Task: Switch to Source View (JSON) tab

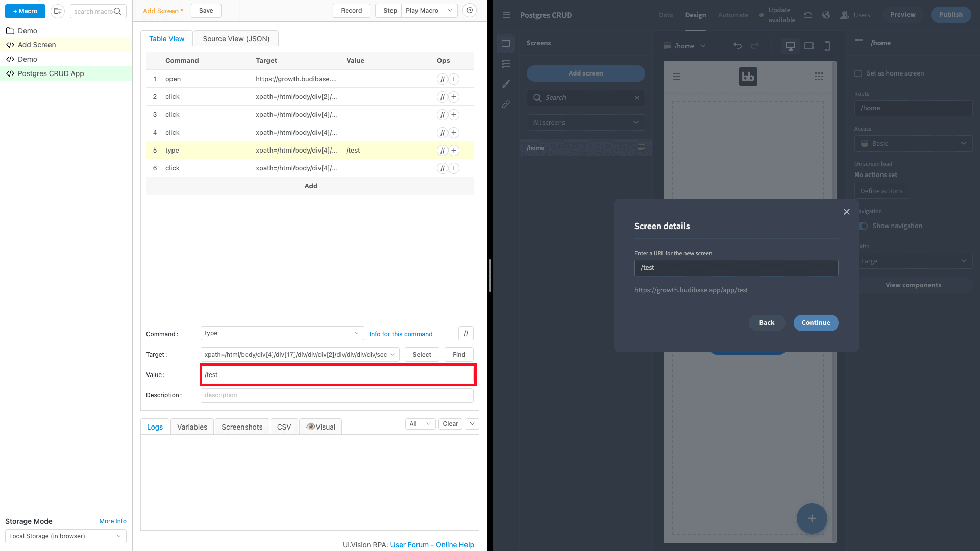Action: [x=236, y=39]
